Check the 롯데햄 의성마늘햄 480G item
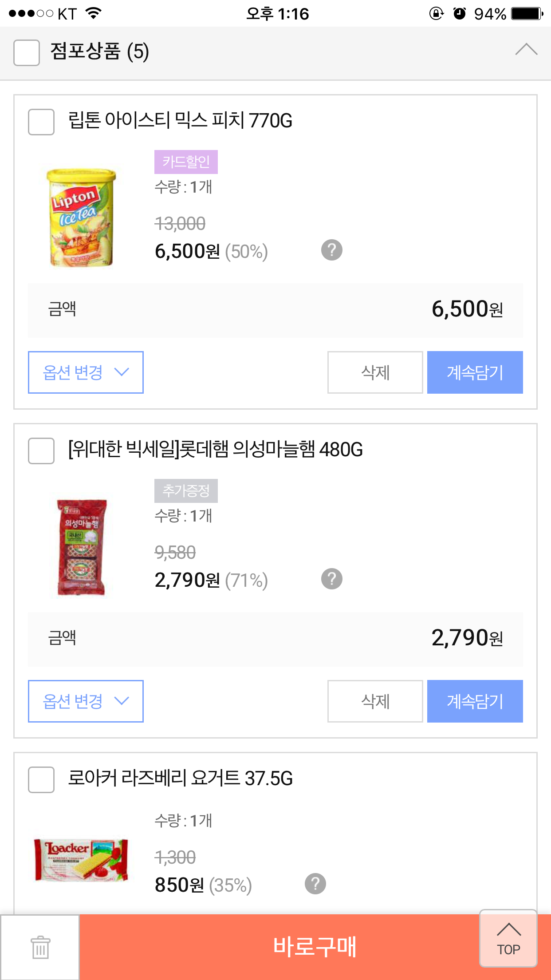 (41, 450)
